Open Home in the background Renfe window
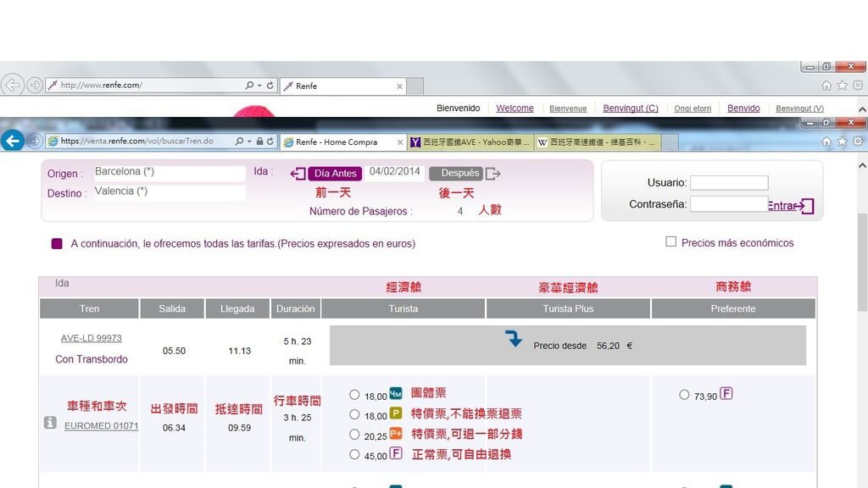 826,86
